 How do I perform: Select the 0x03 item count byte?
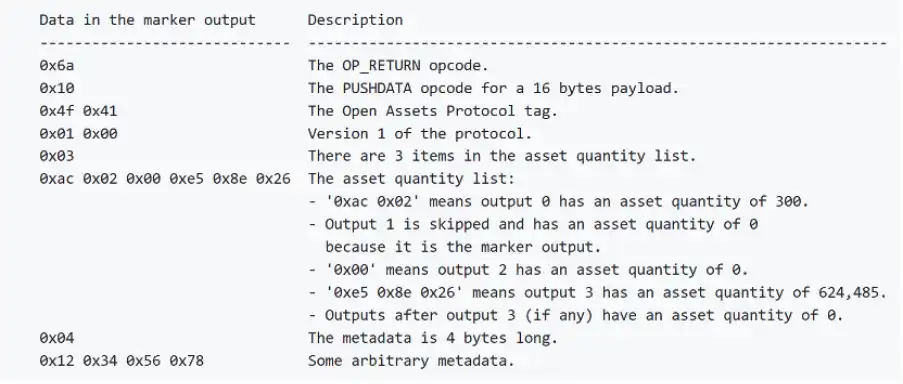click(56, 156)
